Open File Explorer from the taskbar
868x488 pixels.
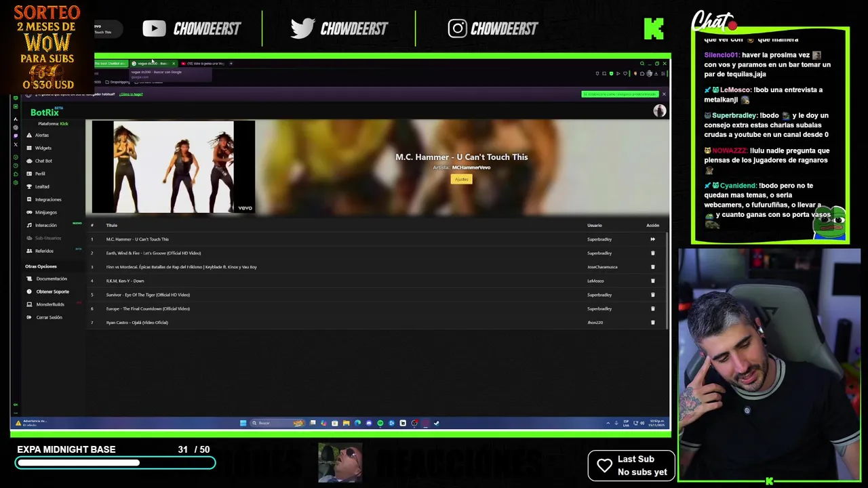point(346,423)
